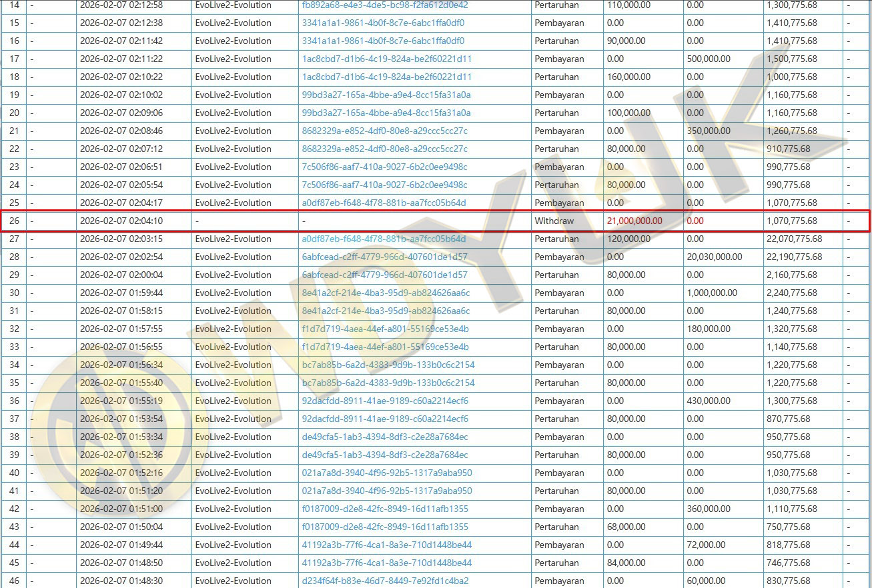Click 021a7a8d transaction link in row 40
Screen dimensions: 872x588
coord(386,473)
